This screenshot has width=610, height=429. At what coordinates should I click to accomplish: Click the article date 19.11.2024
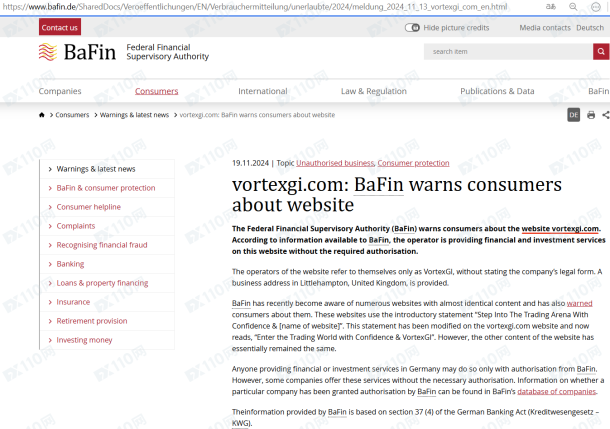[x=250, y=163]
